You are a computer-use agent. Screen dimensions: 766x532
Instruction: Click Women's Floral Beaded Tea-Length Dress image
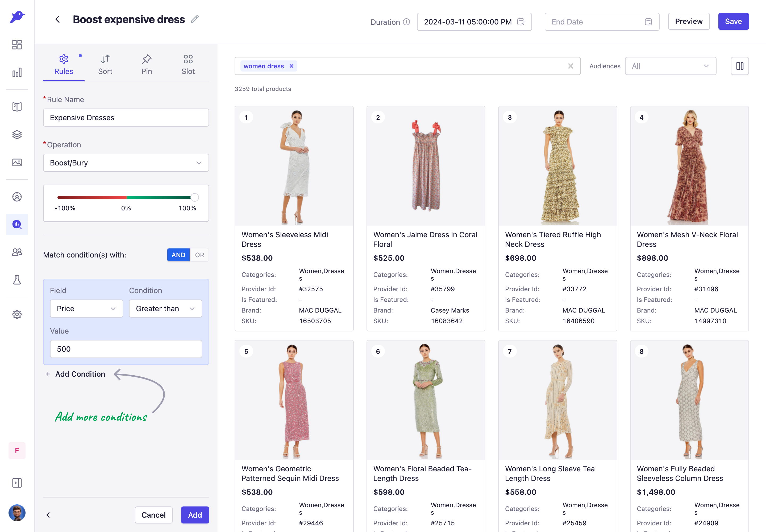pos(426,400)
